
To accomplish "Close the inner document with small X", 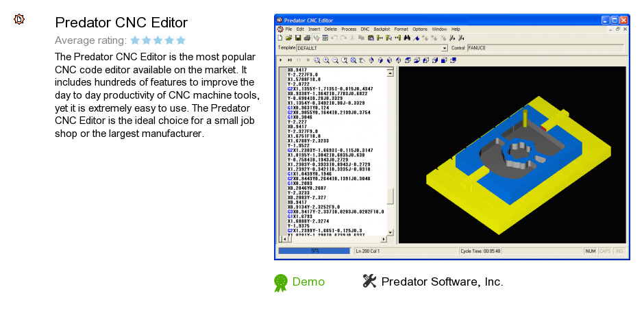I will 625,29.
